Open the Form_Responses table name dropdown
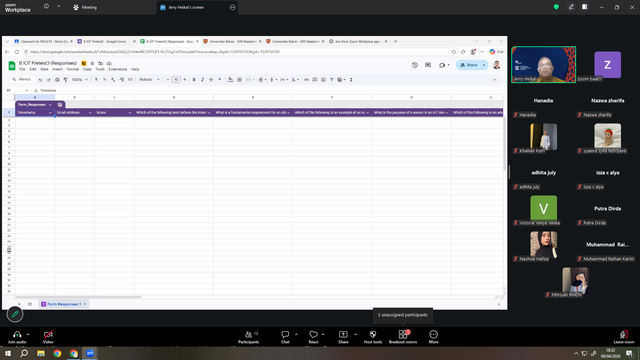The height and width of the screenshot is (360, 640). pos(50,105)
